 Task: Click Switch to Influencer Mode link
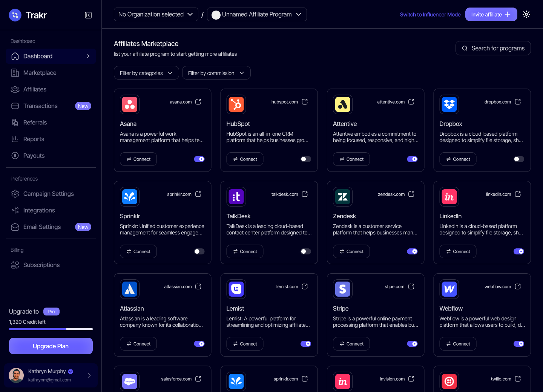pyautogui.click(x=430, y=14)
